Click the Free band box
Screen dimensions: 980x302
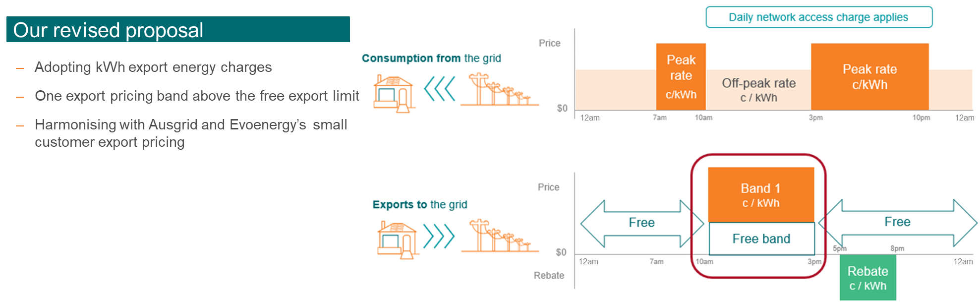pyautogui.click(x=762, y=239)
